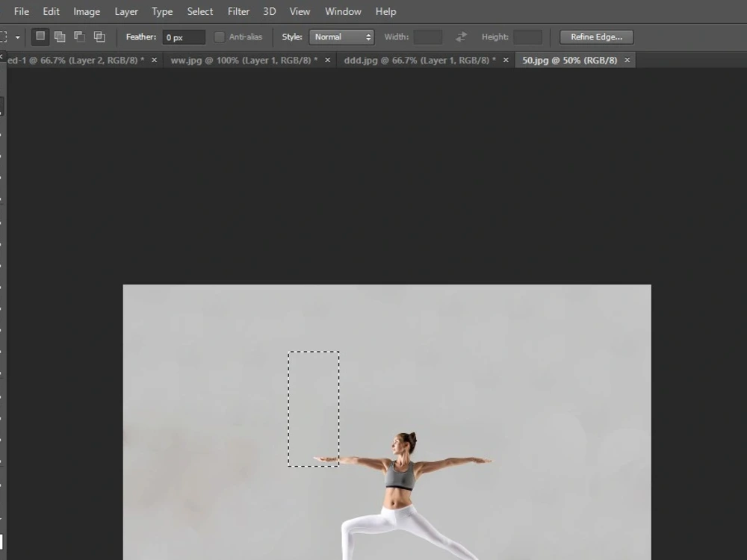
Task: Open the Help menu
Action: click(385, 11)
